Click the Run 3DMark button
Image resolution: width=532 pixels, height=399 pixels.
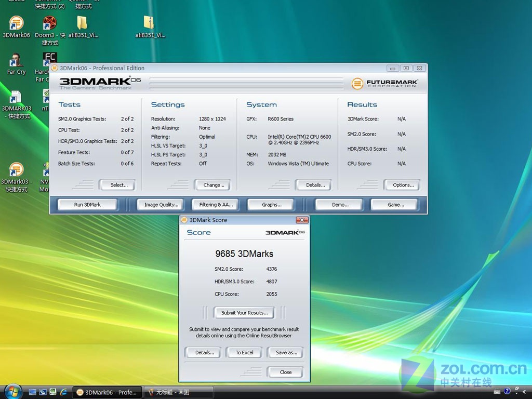pyautogui.click(x=87, y=205)
